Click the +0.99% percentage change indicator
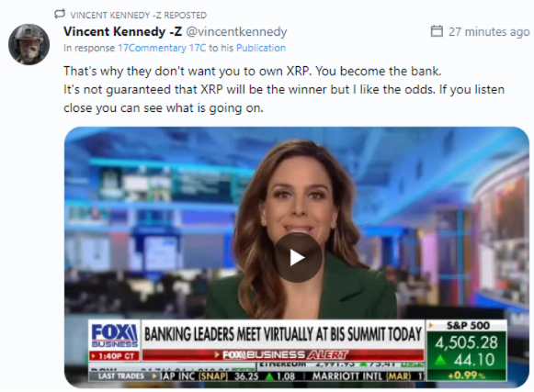This screenshot has height=392, width=534. click(467, 375)
